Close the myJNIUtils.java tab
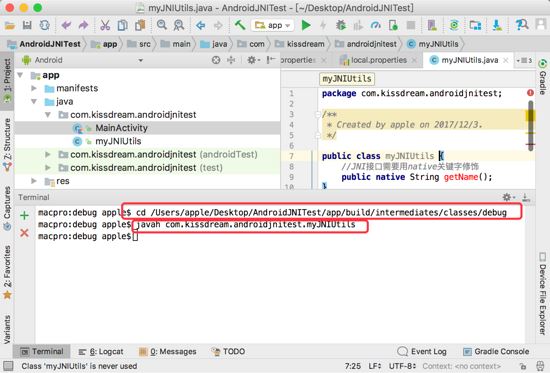This screenshot has height=373, width=550. coord(505,60)
